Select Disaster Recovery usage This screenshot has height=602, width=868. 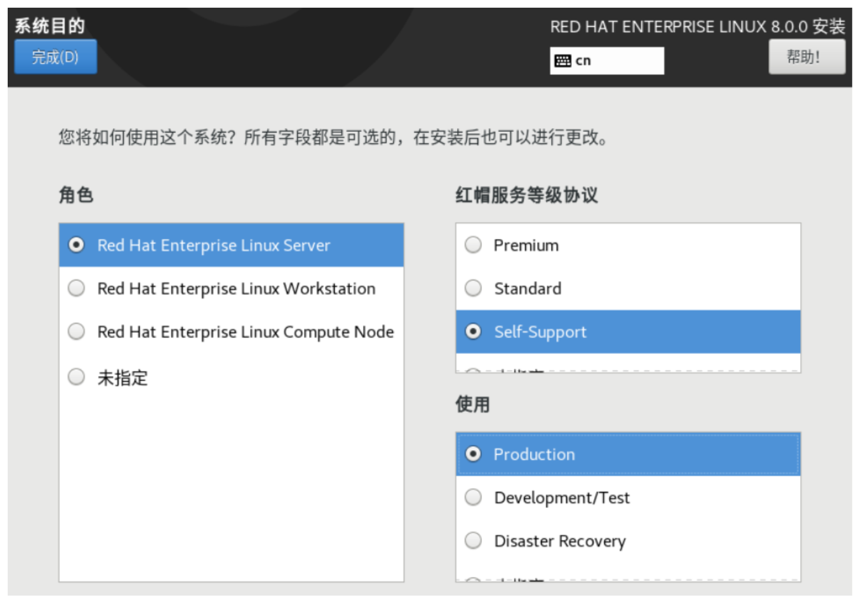tap(559, 541)
